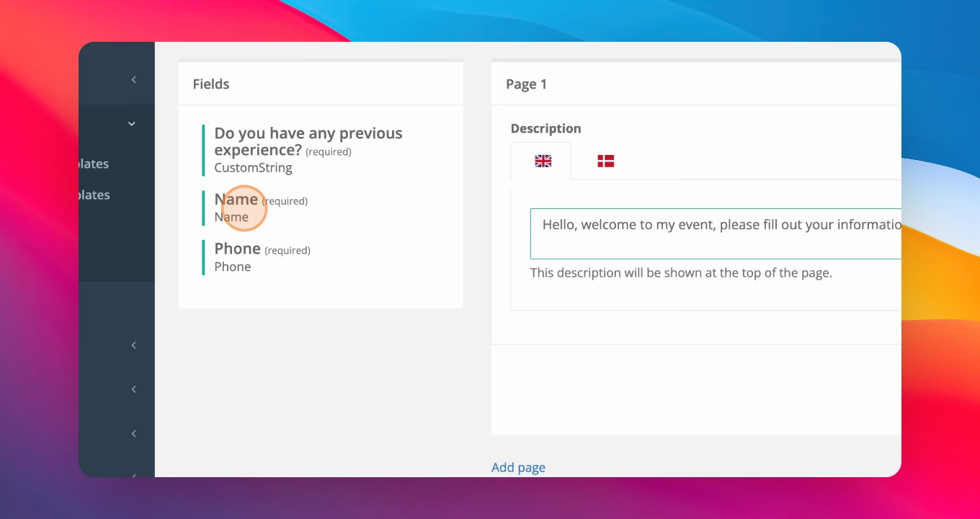The image size is (980, 519).
Task: Switch to the Danish flag tab
Action: pos(605,161)
